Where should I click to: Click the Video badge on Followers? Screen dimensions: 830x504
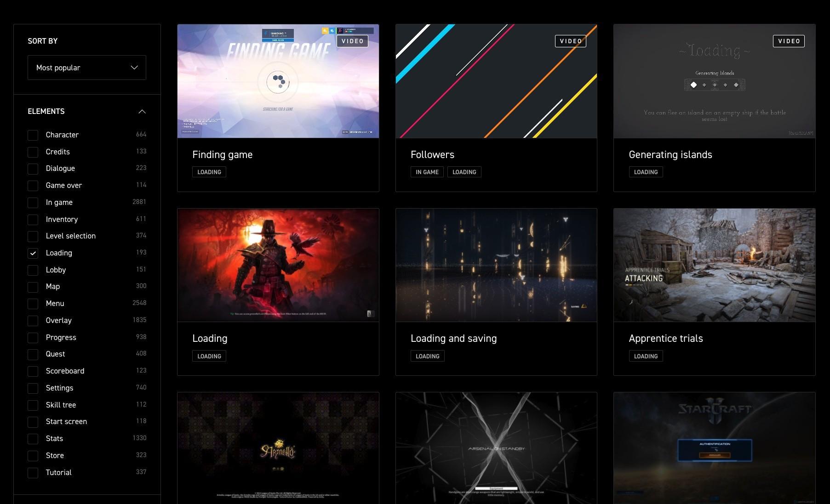click(x=571, y=41)
